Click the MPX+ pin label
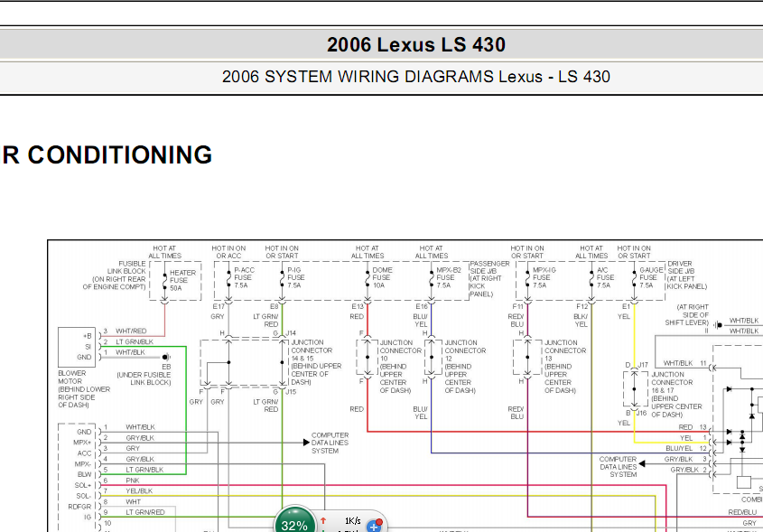The image size is (763, 532). (x=82, y=443)
